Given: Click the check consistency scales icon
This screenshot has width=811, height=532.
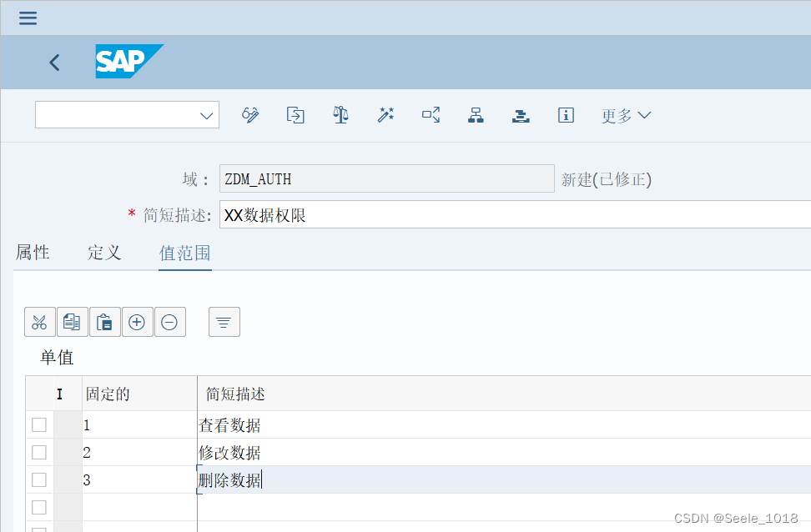Looking at the screenshot, I should (x=340, y=115).
